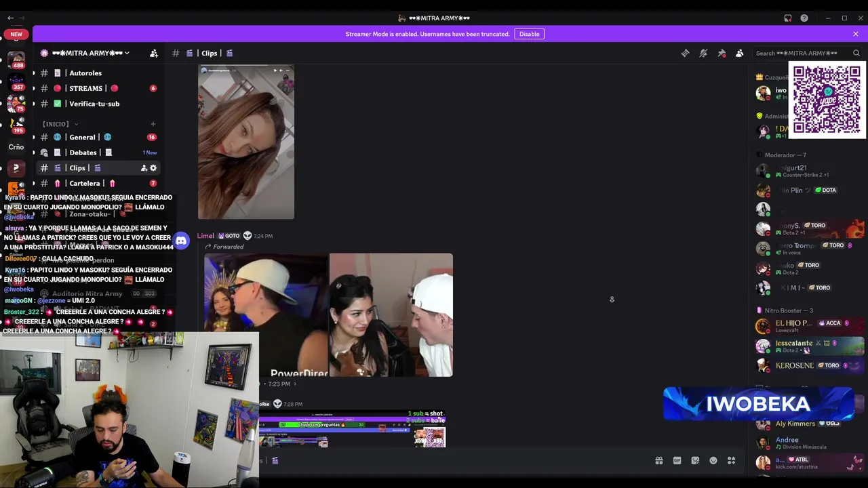Viewport: 868px width, 488px height.
Task: Click Limel username in message
Action: [205, 236]
